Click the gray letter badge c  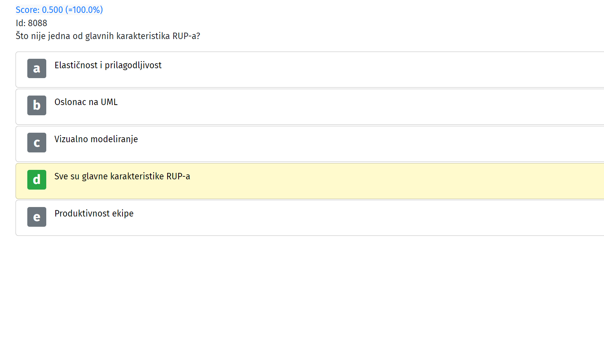point(37,143)
